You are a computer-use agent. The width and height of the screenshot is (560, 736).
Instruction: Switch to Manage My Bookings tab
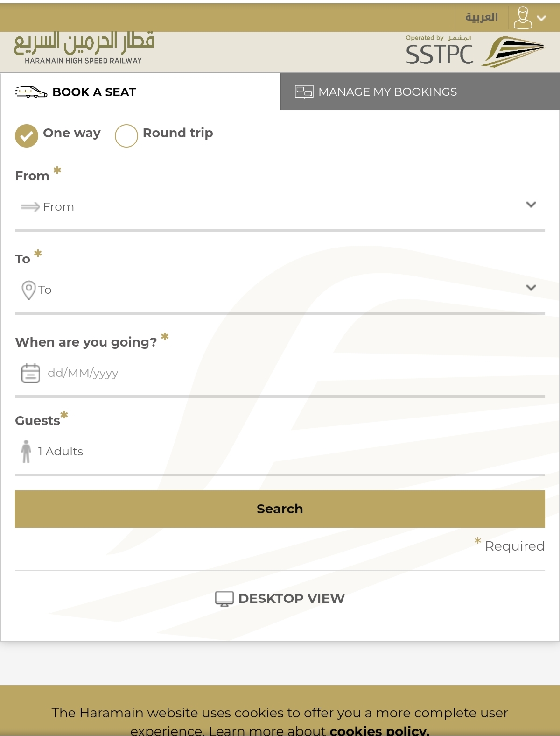(420, 92)
